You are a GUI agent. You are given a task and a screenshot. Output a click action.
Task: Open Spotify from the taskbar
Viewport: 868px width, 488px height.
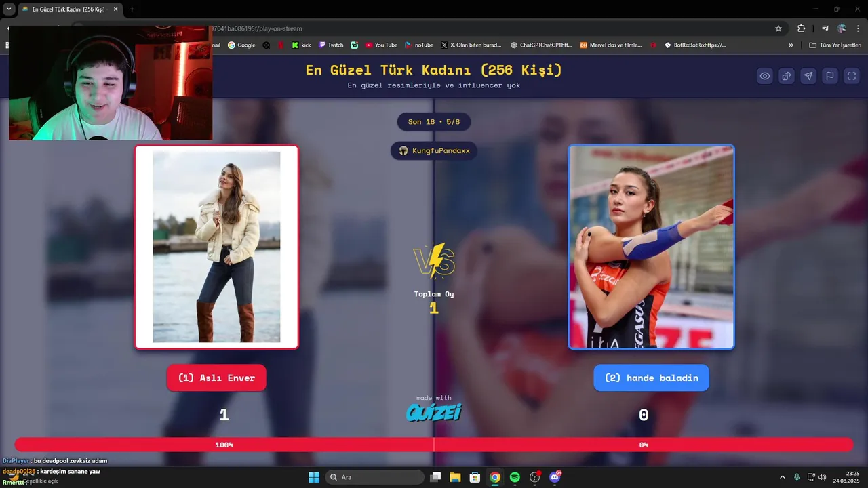(515, 477)
